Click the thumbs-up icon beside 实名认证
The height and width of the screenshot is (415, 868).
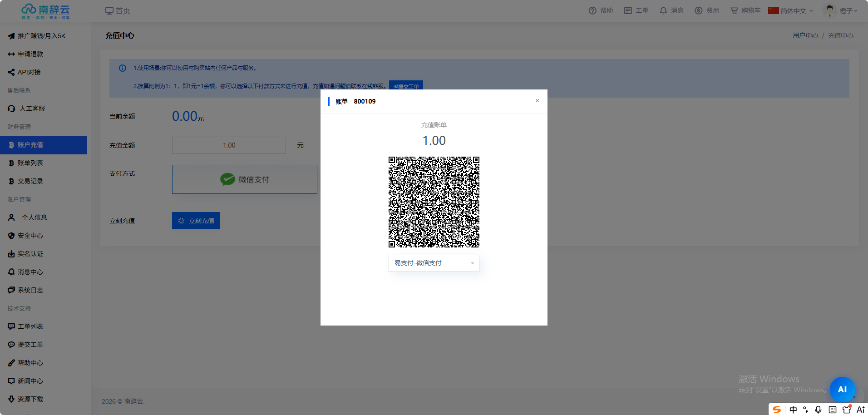[11, 254]
